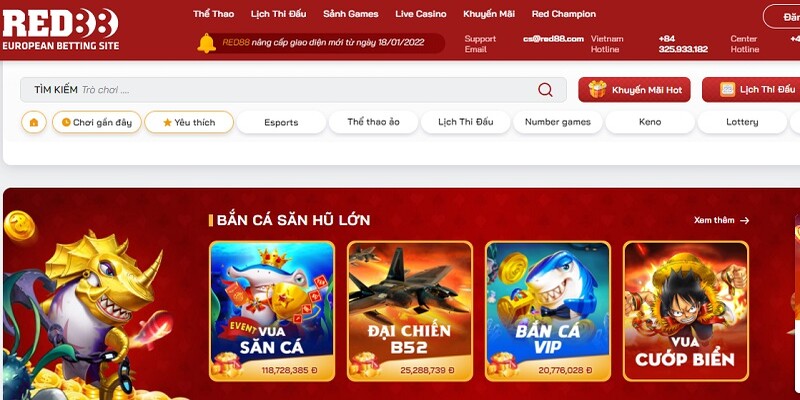Click the search magnifier icon

pos(545,90)
